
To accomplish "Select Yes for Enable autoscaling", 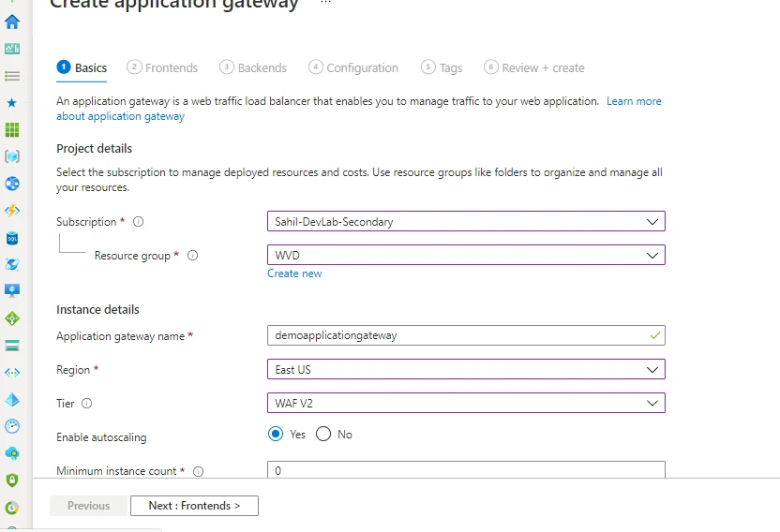I will click(x=276, y=435).
